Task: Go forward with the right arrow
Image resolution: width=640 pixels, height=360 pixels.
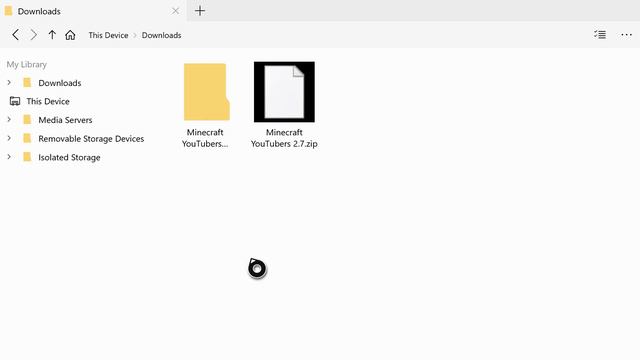Action: pos(33,35)
